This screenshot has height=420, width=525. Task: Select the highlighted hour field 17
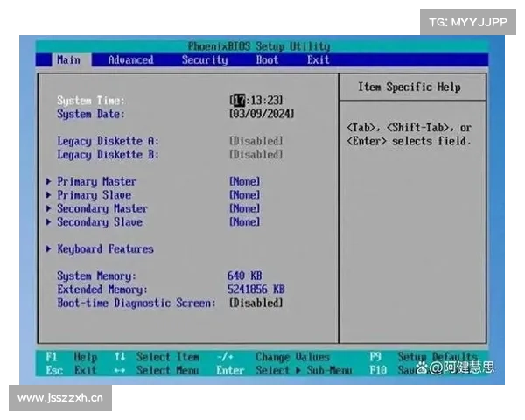[x=239, y=100]
